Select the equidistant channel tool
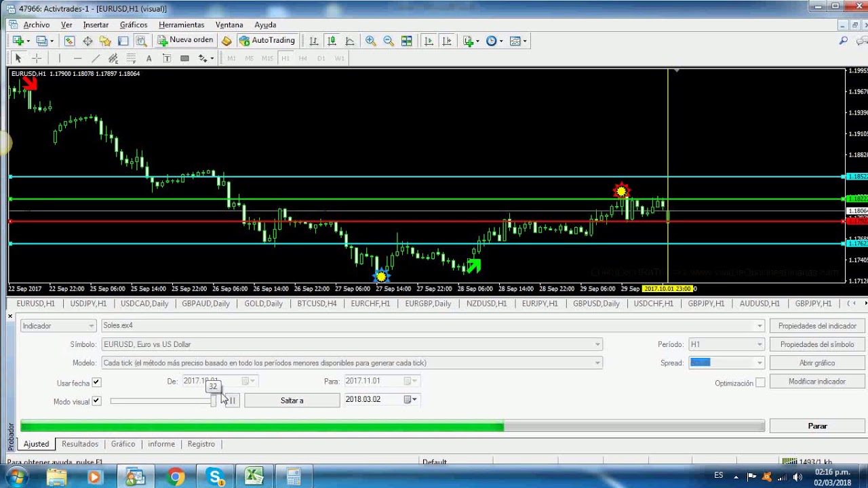Viewport: 868px width, 488px height. pos(113,58)
